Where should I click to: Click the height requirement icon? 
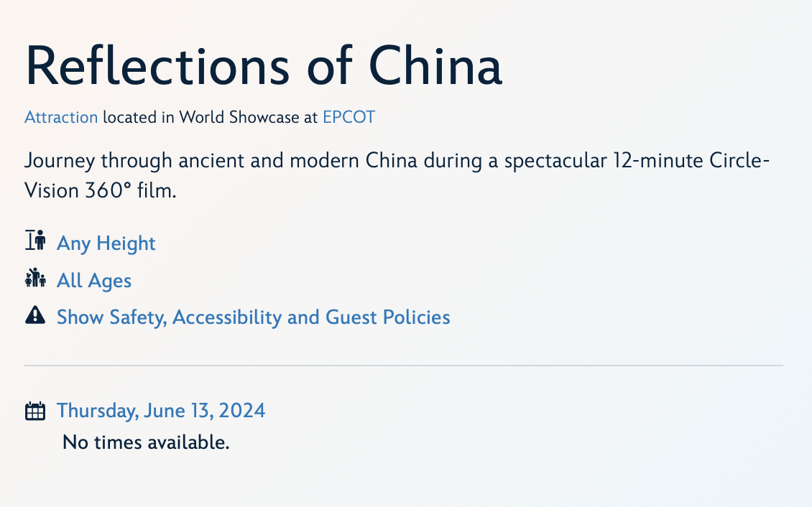(35, 241)
